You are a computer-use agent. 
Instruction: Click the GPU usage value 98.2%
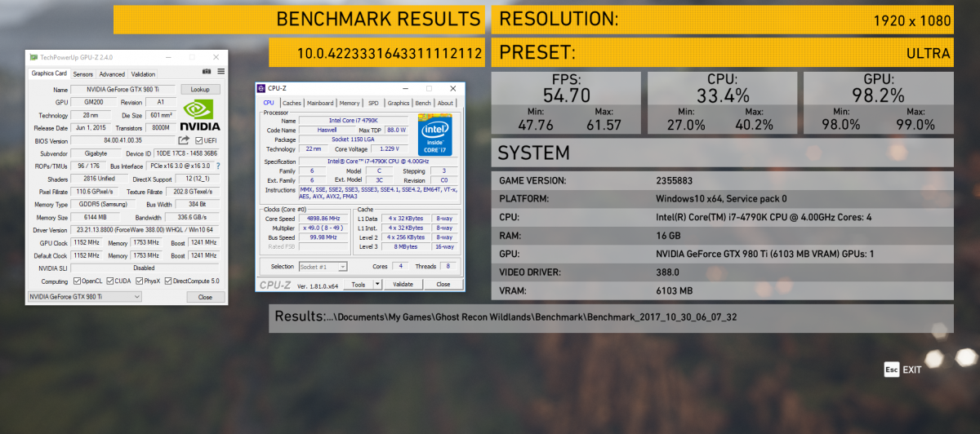click(x=880, y=95)
